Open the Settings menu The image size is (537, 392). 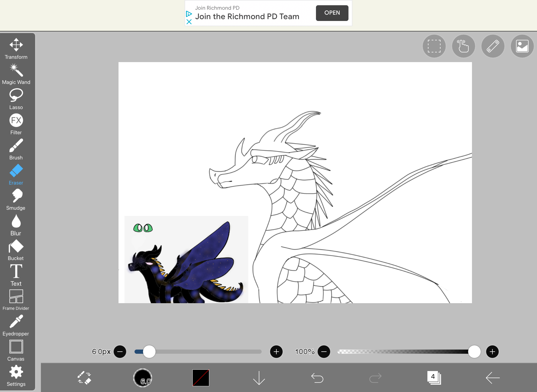pos(16,376)
